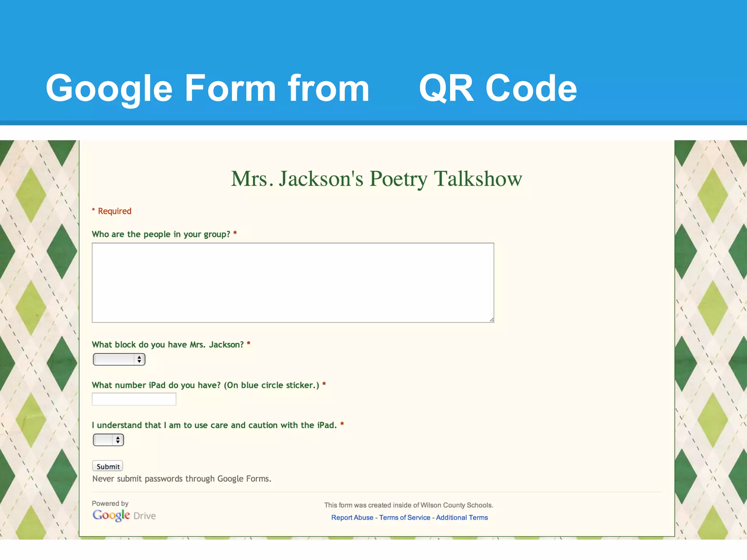Viewport: 747px width, 560px height.
Task: Open the iPad care agreement dropdown
Action: (x=108, y=440)
